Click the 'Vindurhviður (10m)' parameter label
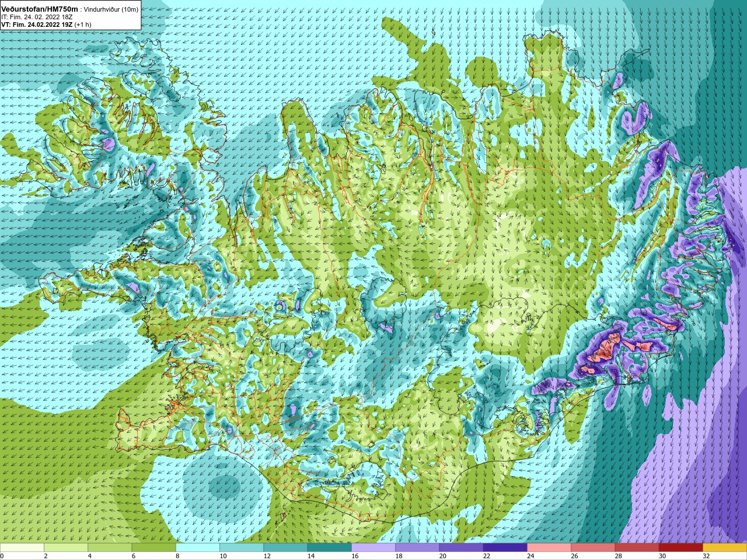This screenshot has width=747, height=560. point(111,9)
